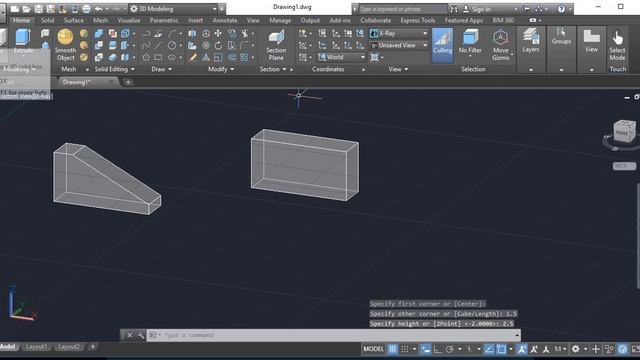
Task: Click the ViewCube in the viewport
Action: point(624,131)
